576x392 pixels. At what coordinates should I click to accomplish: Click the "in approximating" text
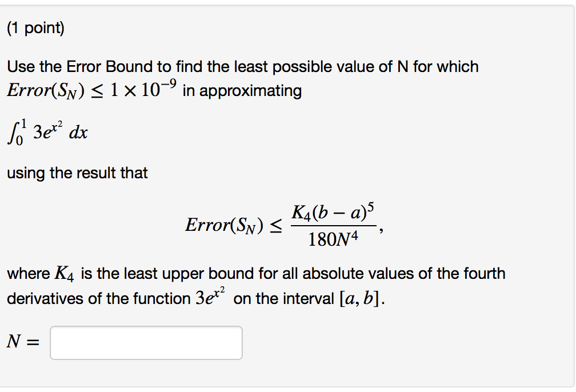(x=242, y=91)
